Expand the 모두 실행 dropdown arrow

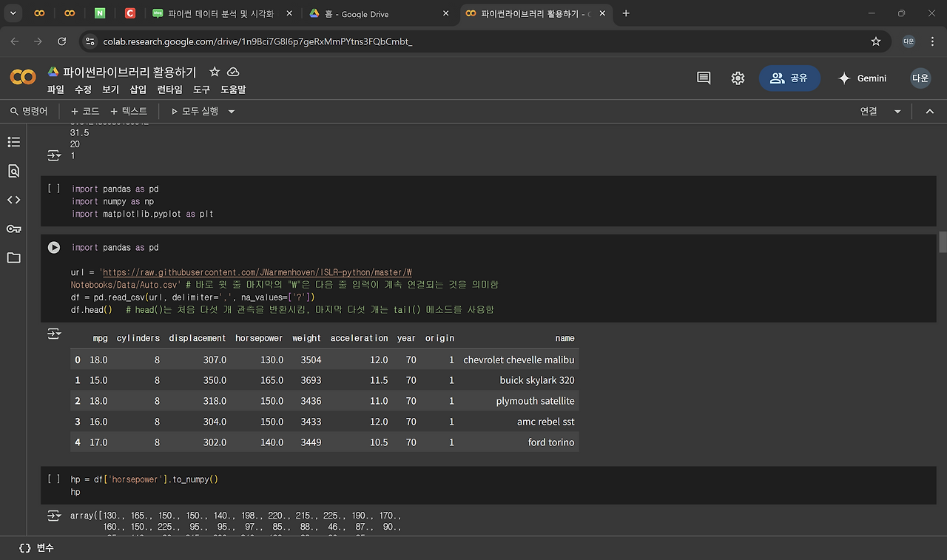coord(232,112)
